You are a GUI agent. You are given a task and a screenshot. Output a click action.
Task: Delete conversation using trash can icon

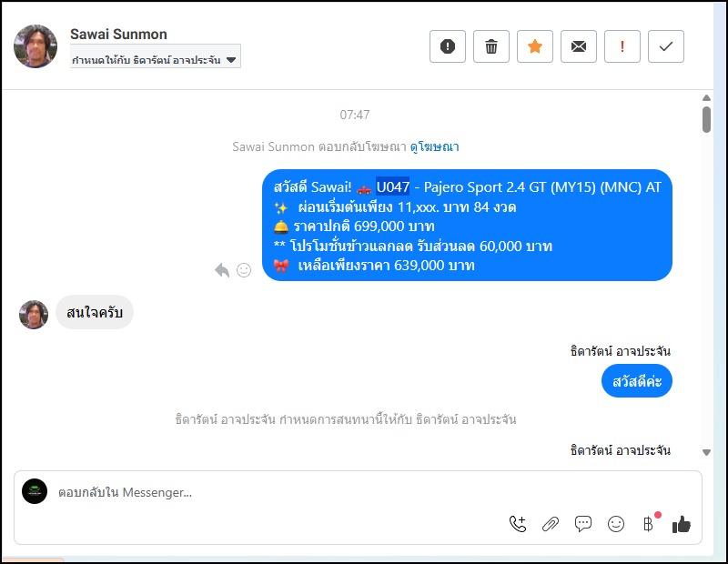coord(491,46)
